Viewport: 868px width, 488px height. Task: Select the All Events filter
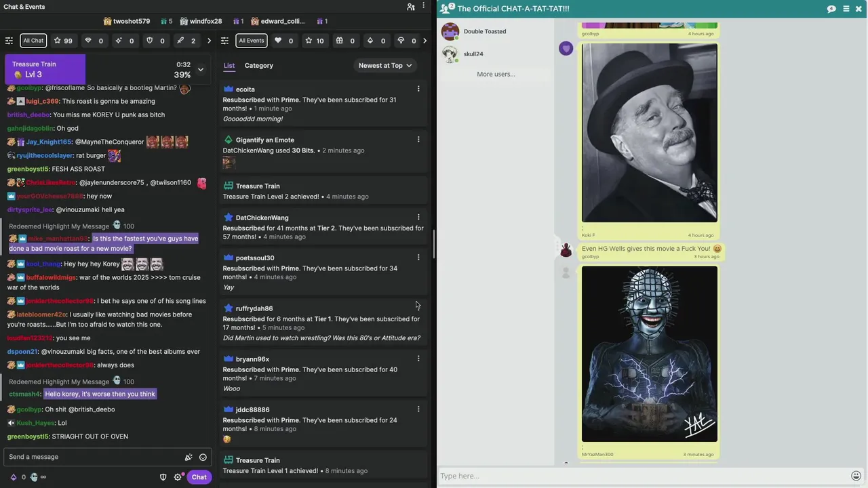[x=251, y=41]
